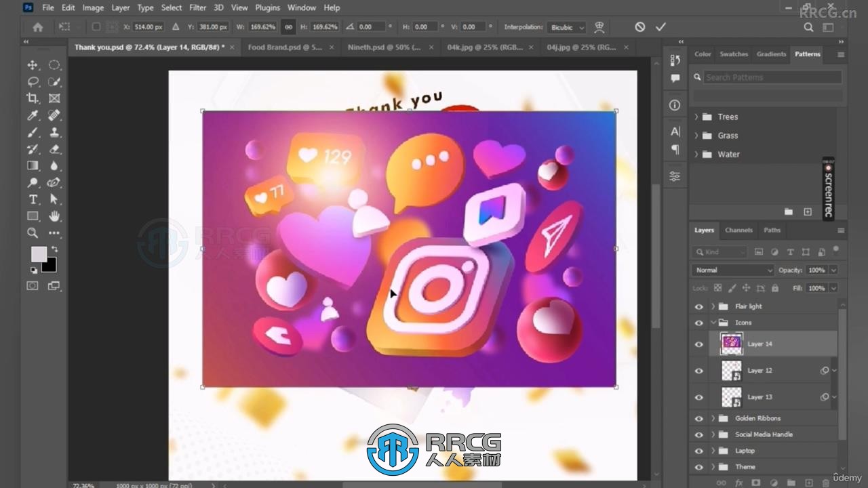
Task: Select the Gradient tool
Action: pos(33,165)
